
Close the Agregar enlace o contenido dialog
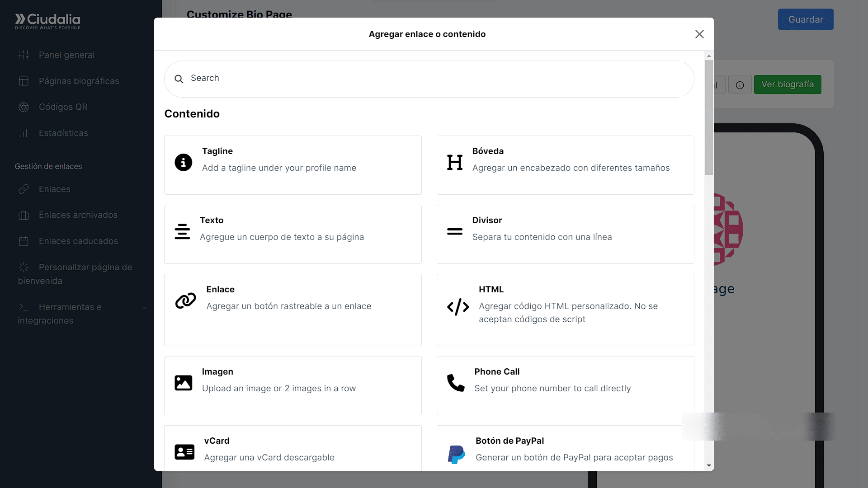[x=699, y=34]
